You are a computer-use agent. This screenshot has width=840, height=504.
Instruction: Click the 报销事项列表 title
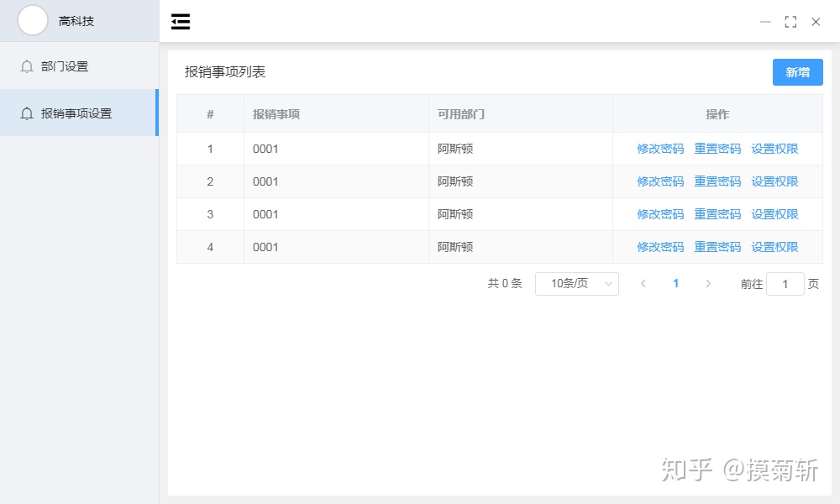coord(225,71)
